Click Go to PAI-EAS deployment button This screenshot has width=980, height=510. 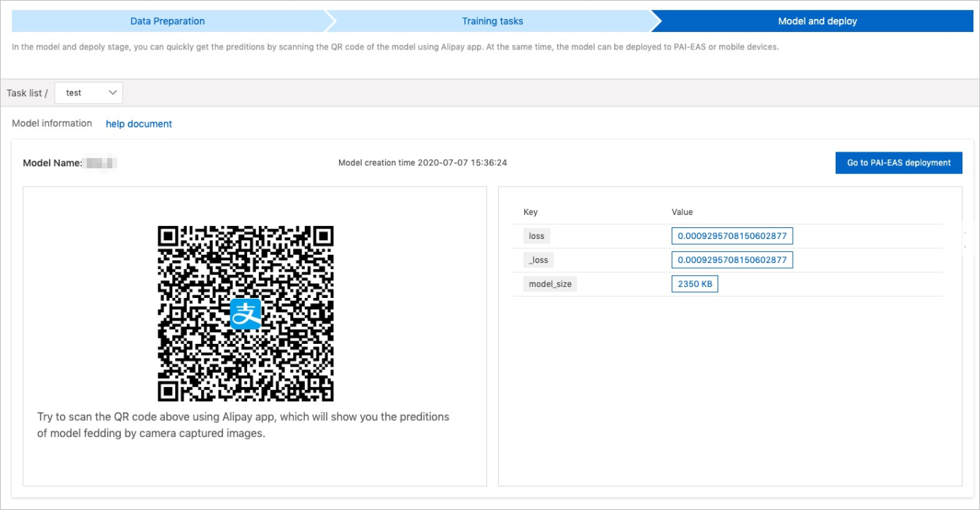coord(898,163)
